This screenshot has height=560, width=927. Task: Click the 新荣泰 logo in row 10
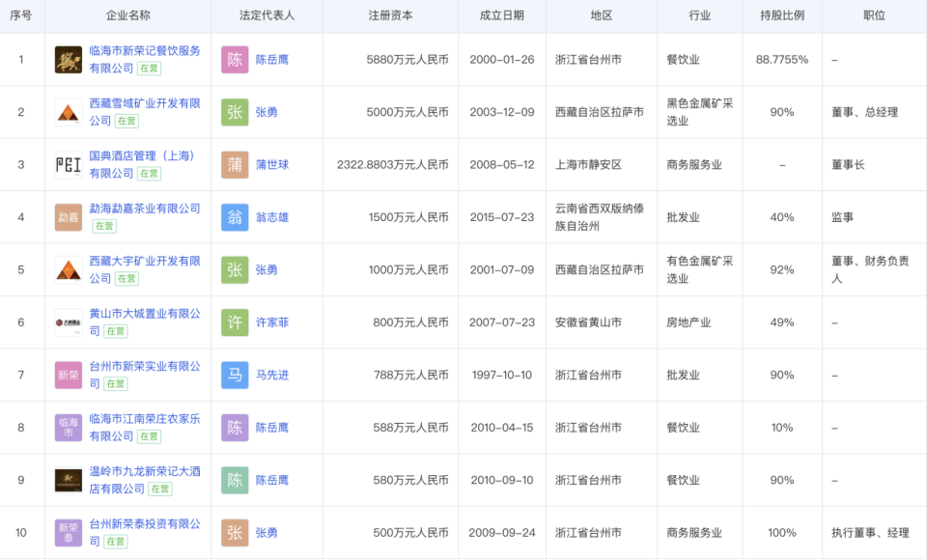click(69, 532)
